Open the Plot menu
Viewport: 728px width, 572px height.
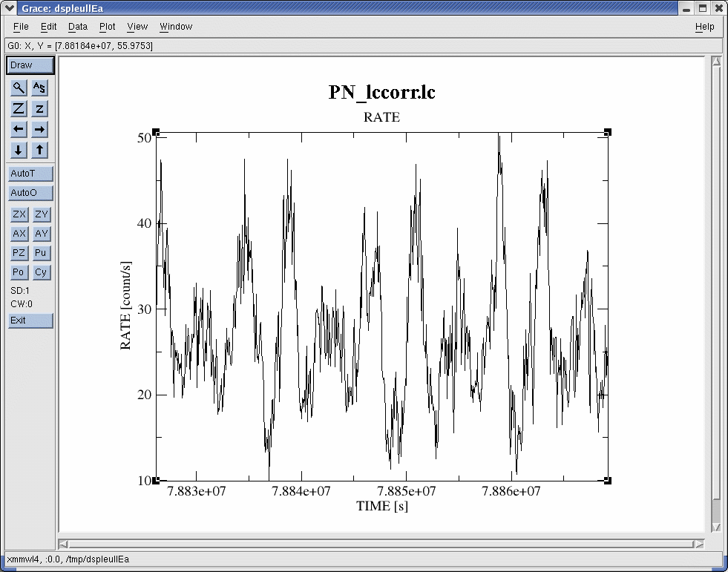(x=108, y=27)
